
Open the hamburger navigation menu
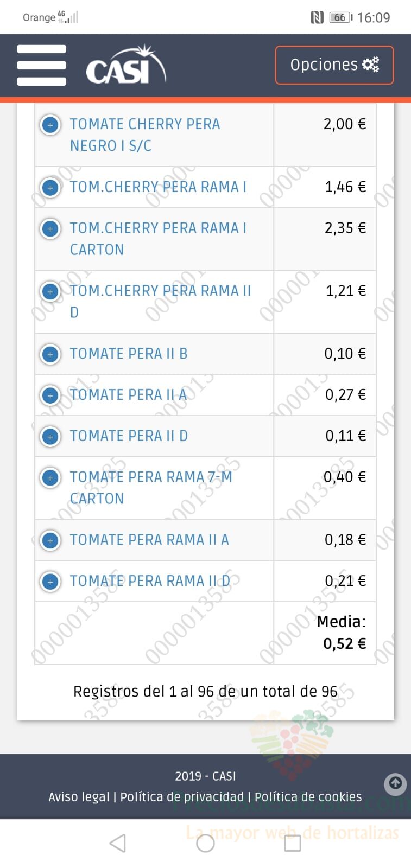pyautogui.click(x=42, y=66)
